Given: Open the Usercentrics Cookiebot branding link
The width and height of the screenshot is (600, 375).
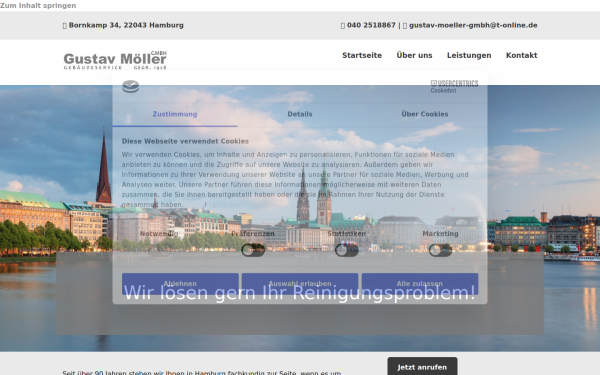Looking at the screenshot, I should tap(454, 86).
